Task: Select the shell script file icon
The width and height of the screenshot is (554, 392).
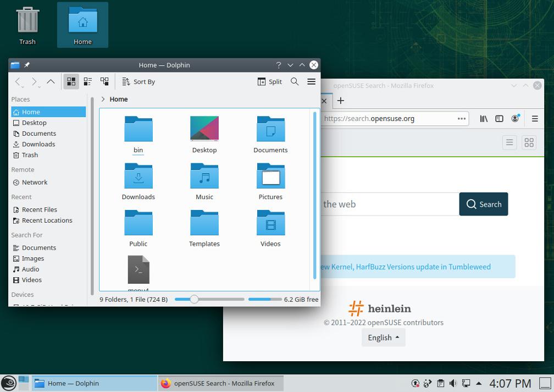Action: 138,269
